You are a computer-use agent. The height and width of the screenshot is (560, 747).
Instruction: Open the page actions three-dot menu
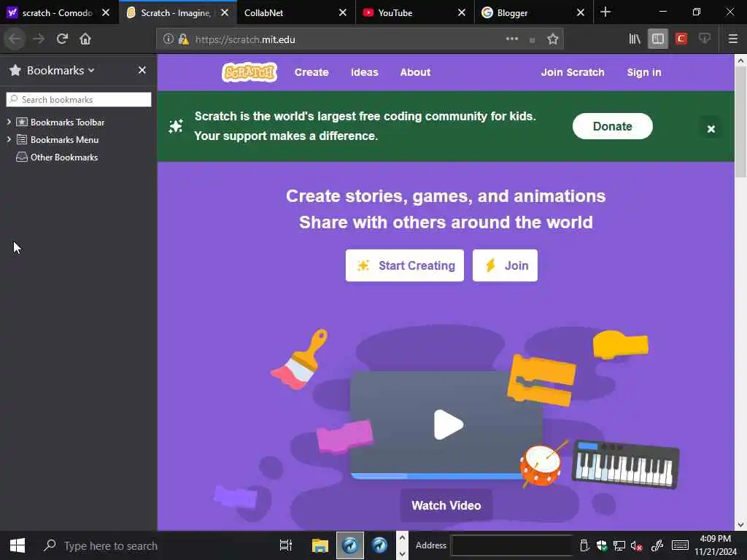tap(512, 39)
